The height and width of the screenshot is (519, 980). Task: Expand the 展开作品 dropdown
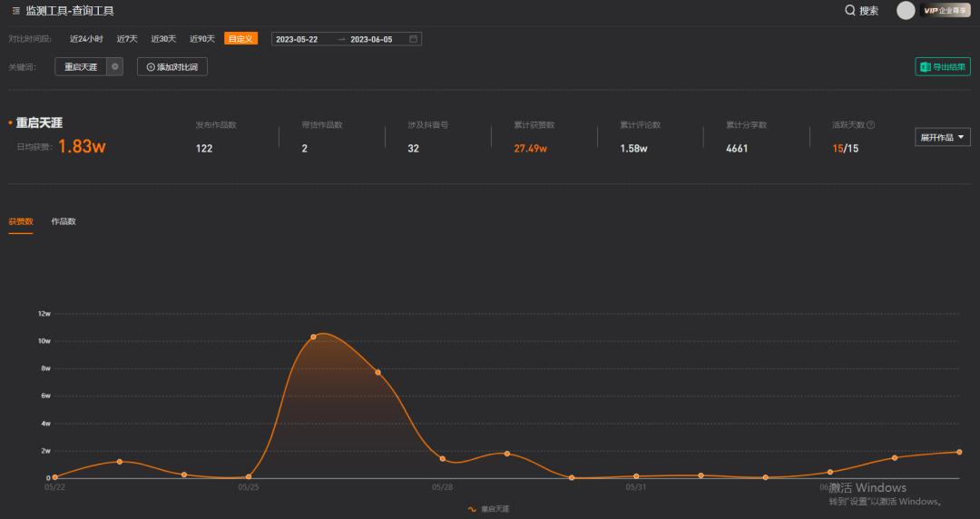pos(943,138)
